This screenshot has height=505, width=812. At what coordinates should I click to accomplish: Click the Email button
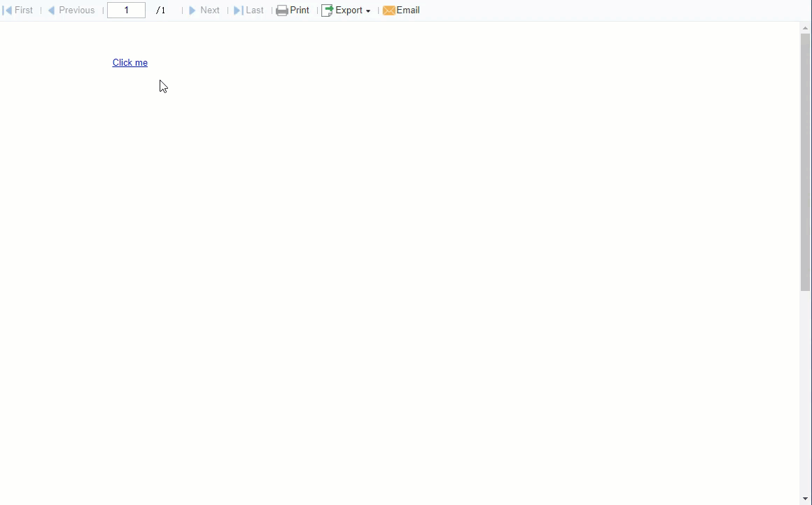click(x=408, y=10)
